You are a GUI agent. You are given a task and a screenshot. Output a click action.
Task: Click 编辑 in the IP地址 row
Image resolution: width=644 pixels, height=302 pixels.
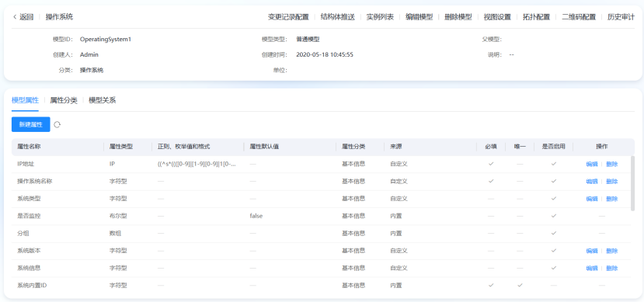click(x=592, y=164)
